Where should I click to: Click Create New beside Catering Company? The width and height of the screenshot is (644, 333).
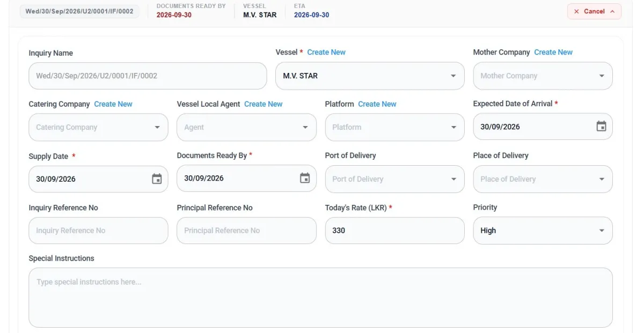(x=113, y=104)
